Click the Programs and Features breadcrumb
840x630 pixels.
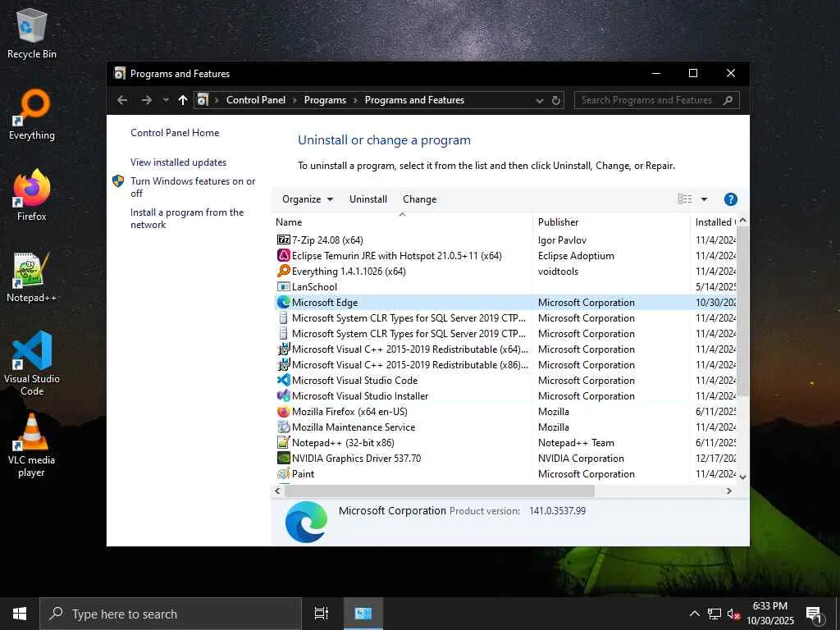point(414,100)
